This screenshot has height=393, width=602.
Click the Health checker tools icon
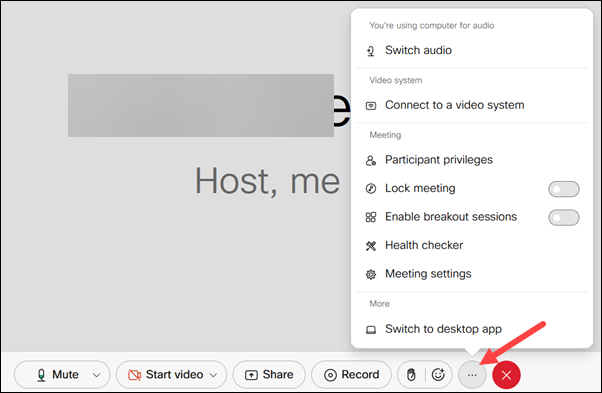(371, 246)
